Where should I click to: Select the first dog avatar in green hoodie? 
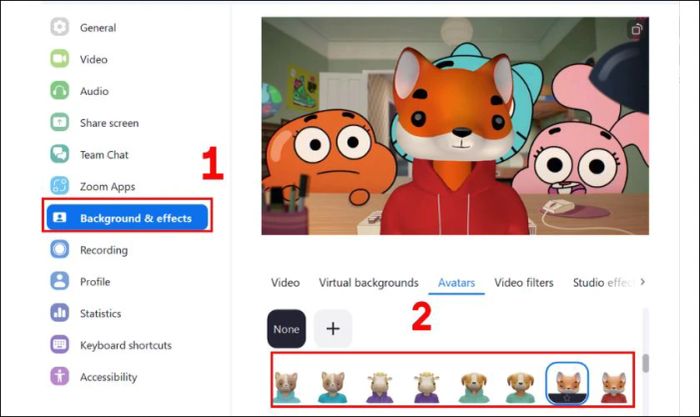coord(474,387)
